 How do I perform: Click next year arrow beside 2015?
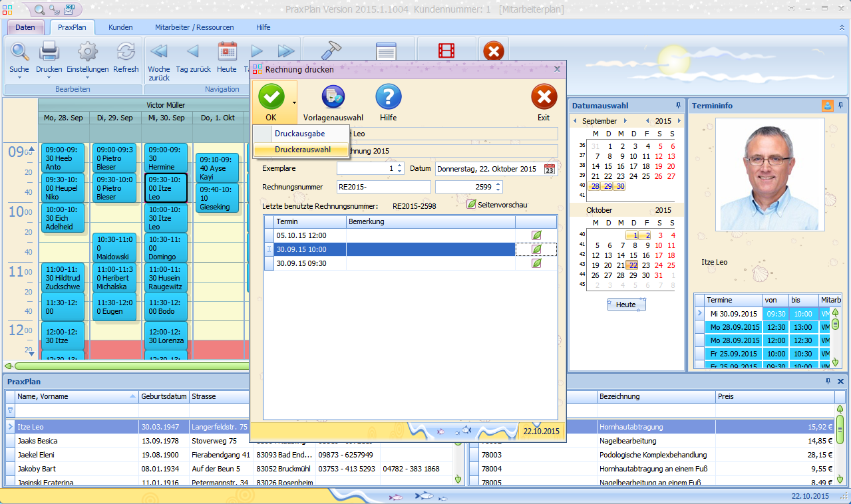click(x=678, y=121)
